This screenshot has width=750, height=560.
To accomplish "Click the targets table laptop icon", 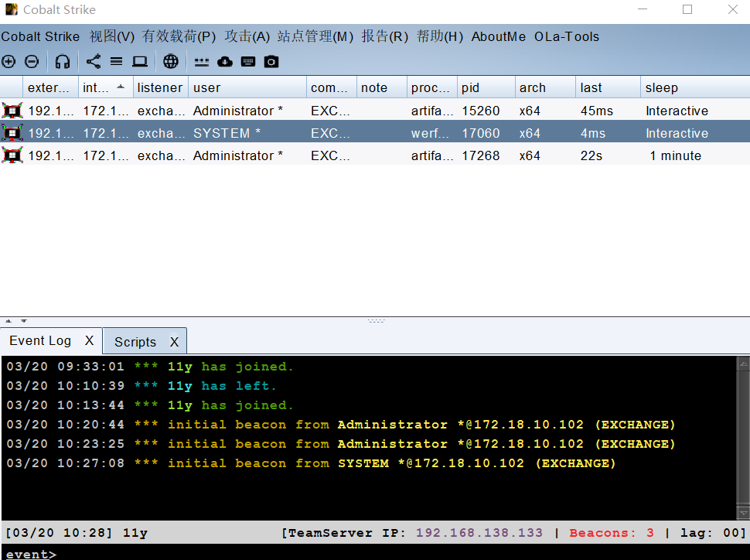I will coord(140,61).
